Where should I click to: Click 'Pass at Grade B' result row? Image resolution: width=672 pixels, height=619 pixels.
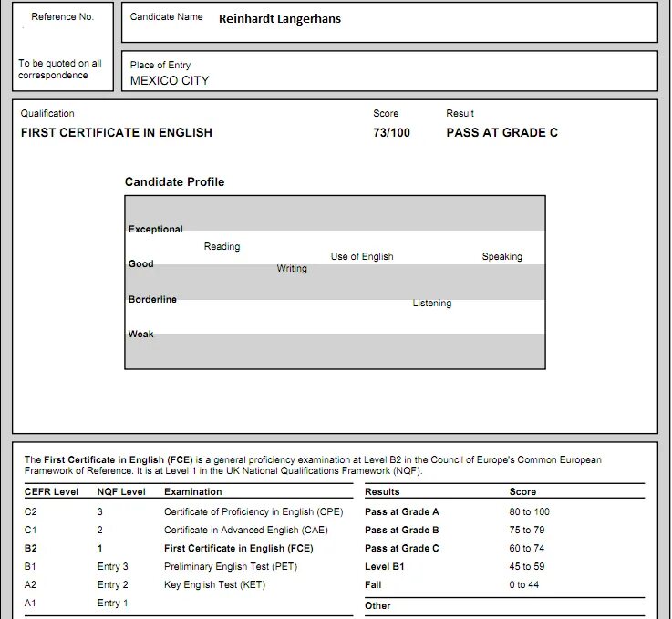[x=401, y=530]
